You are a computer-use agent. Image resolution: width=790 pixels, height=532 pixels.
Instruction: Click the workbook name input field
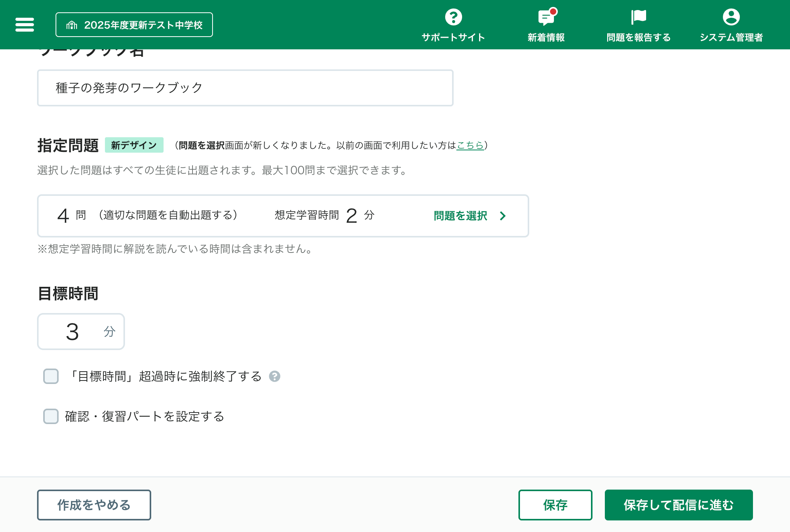(x=245, y=88)
